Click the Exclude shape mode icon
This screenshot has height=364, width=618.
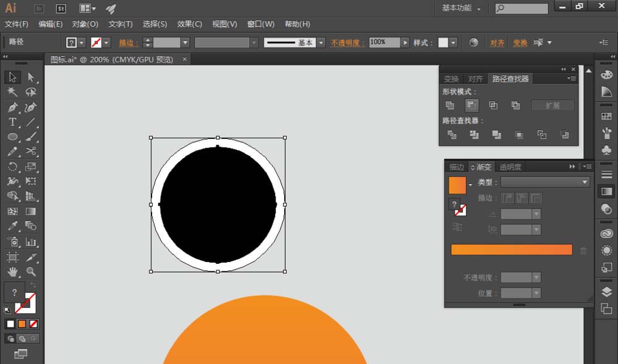(515, 105)
